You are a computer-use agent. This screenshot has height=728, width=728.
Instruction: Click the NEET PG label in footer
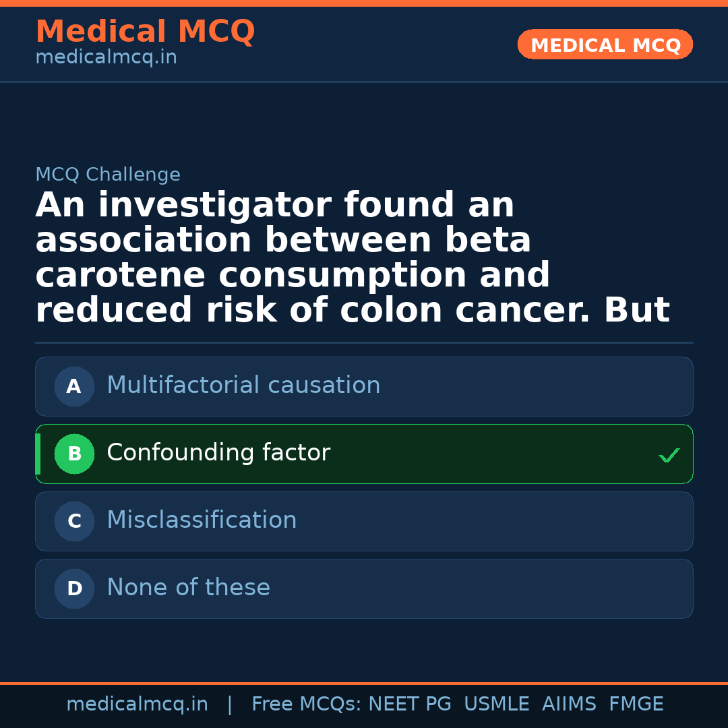pos(410,704)
